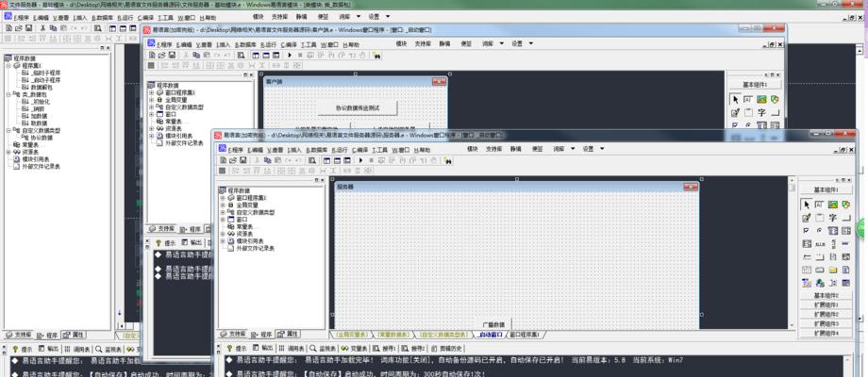868x377 pixels.
Task: Select the edit box component beside the pointer tool
Action: pos(820,205)
